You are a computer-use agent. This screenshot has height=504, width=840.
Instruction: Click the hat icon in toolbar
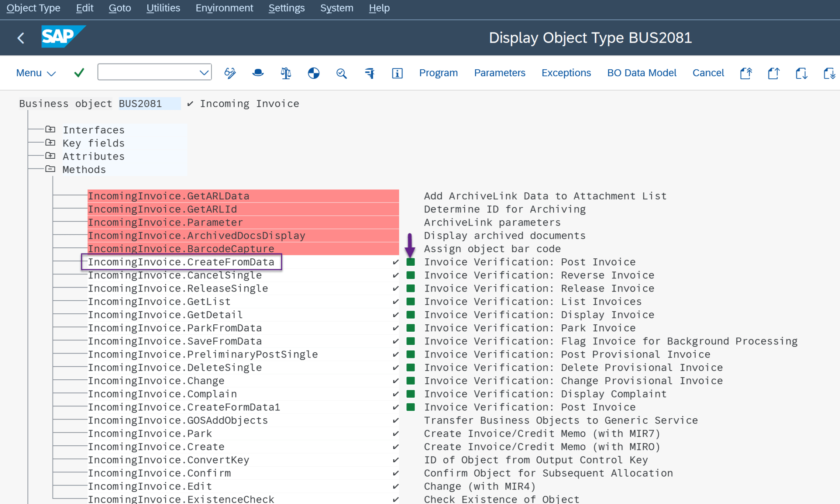pyautogui.click(x=258, y=73)
